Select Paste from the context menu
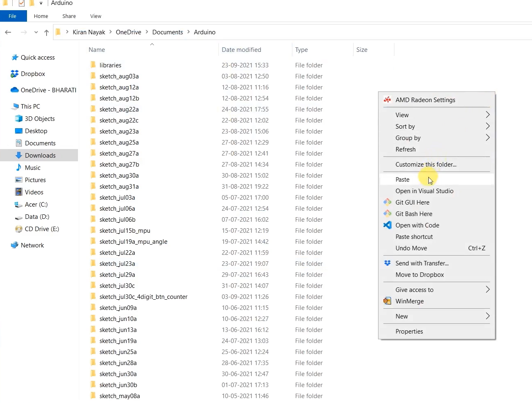Image resolution: width=532 pixels, height=403 pixels. tap(436, 179)
